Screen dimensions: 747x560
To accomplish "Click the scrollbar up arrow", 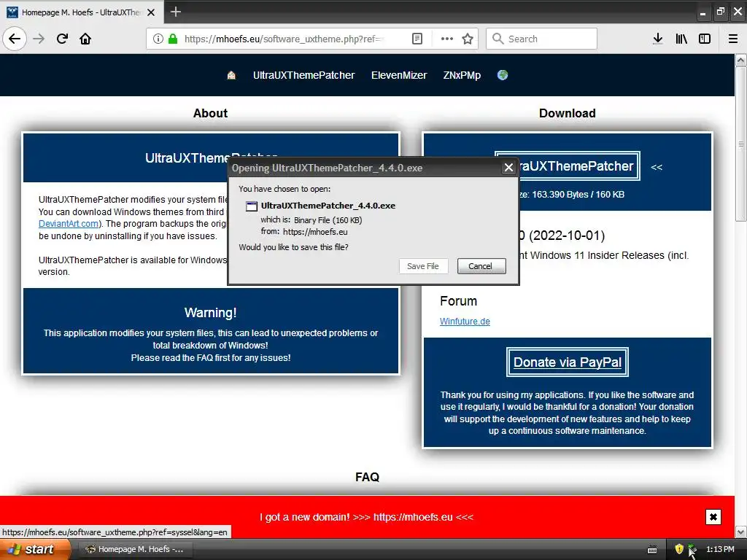I will coord(741,60).
